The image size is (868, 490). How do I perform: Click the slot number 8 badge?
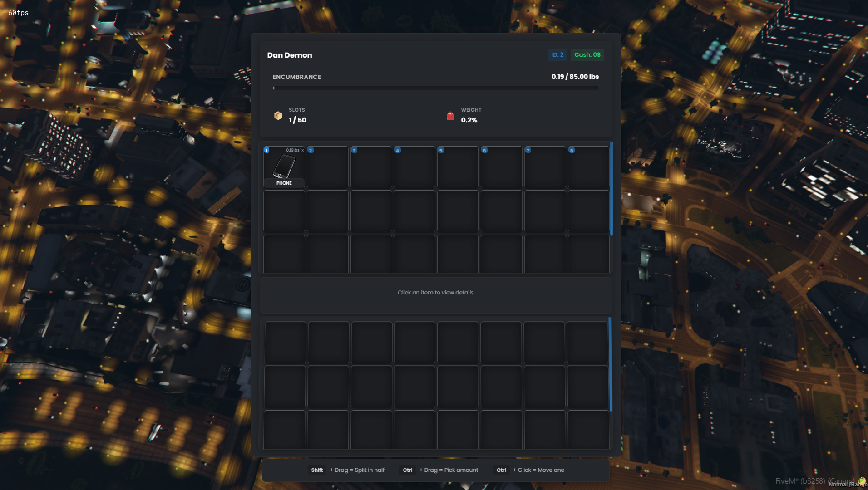pyautogui.click(x=572, y=150)
